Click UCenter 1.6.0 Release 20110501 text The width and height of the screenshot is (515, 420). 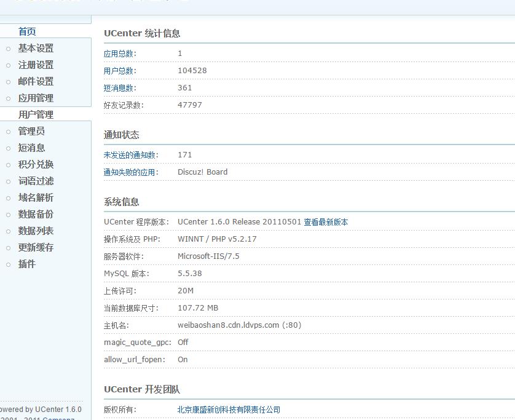coord(240,222)
